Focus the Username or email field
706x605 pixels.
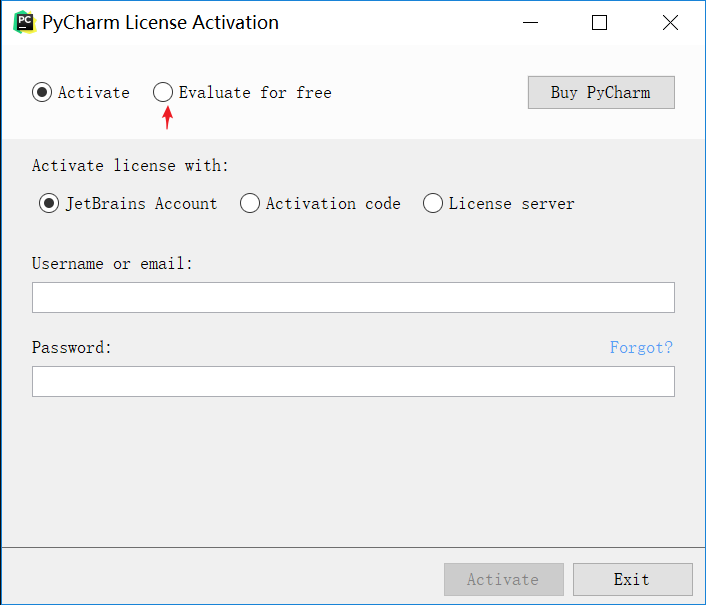click(x=353, y=298)
